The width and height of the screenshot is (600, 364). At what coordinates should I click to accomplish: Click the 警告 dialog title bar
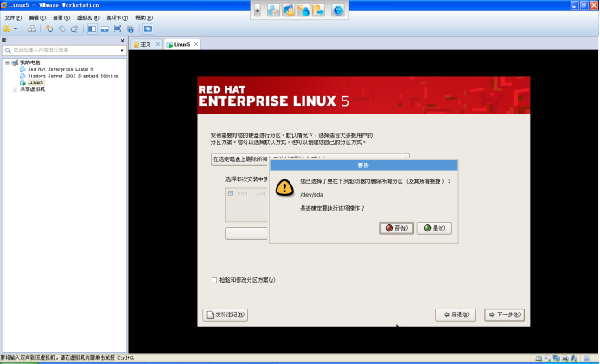tap(363, 166)
